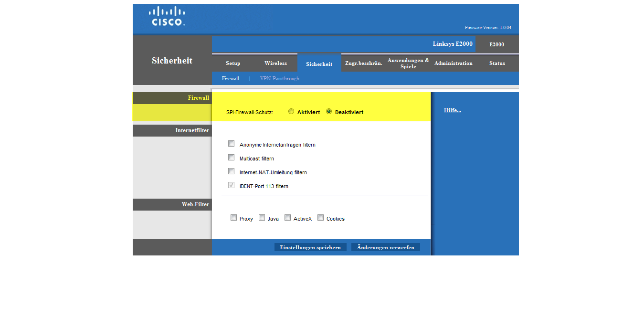644x318 pixels.
Task: Enable the ActiveX filter checkbox
Action: tap(288, 218)
